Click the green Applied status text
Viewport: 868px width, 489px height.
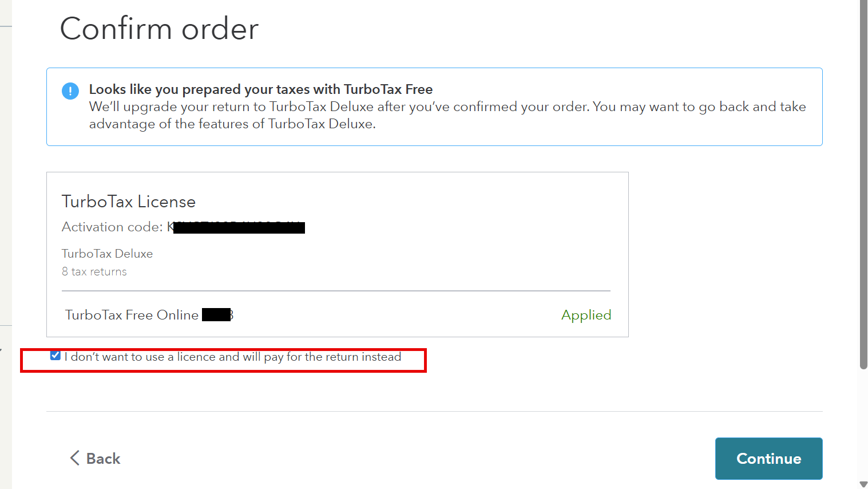tap(586, 315)
